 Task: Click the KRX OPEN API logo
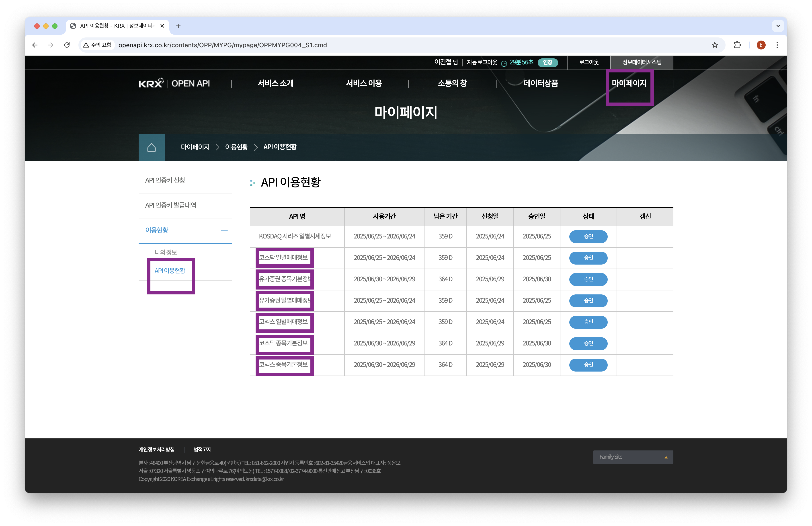[174, 83]
